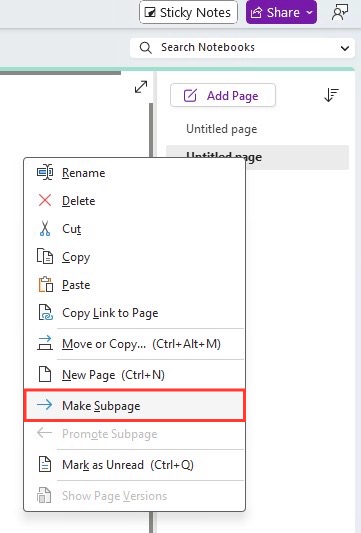
Task: Click the Copy Link to Page icon
Action: (x=45, y=312)
